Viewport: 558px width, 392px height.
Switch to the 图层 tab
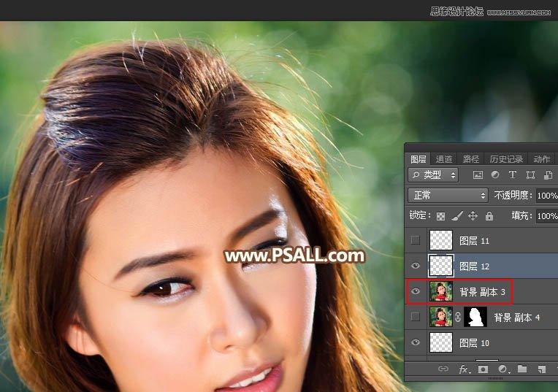pos(418,159)
